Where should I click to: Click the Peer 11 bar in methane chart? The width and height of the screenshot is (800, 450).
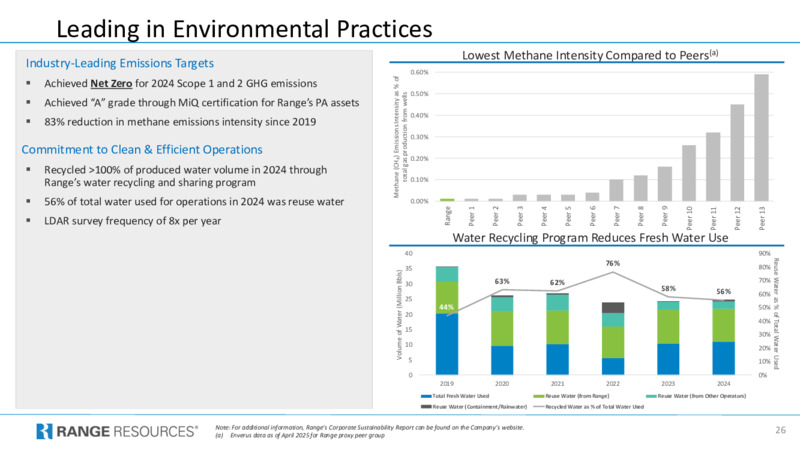coord(713,166)
